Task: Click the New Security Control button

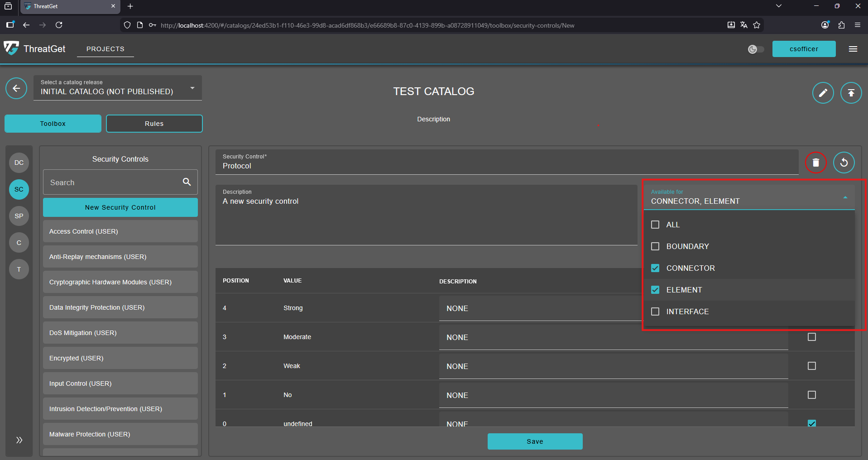Action: (x=120, y=207)
